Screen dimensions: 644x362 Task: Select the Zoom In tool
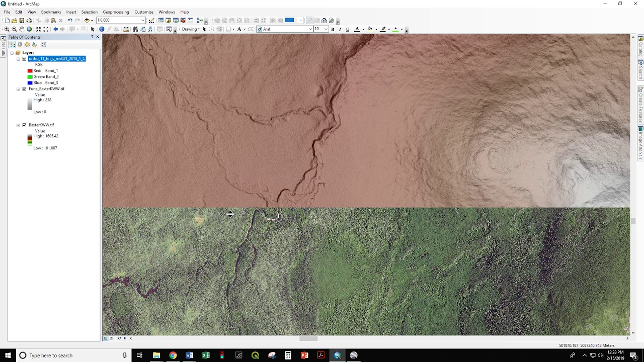(x=7, y=29)
